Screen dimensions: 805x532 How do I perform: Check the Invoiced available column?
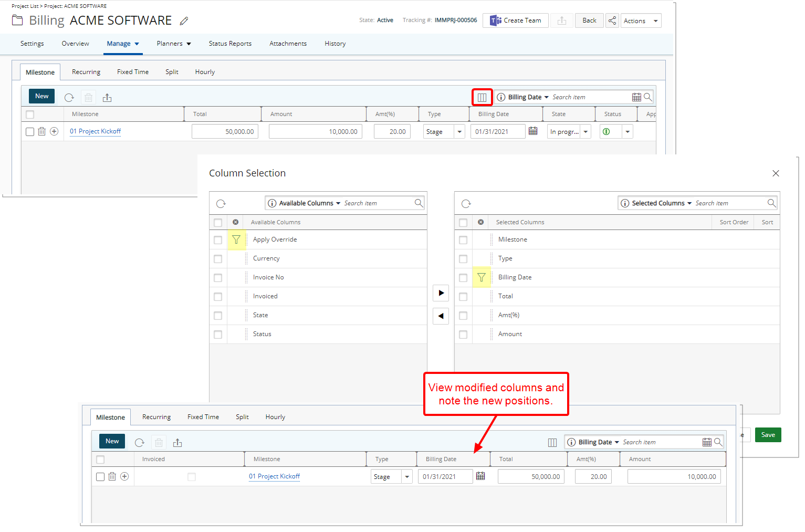click(x=218, y=297)
